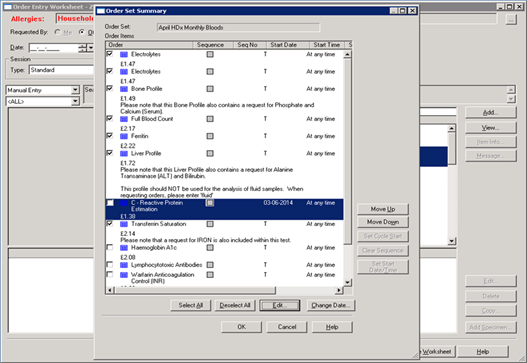
Task: Uncheck the Transferrin Saturation checkbox
Action: (110, 224)
